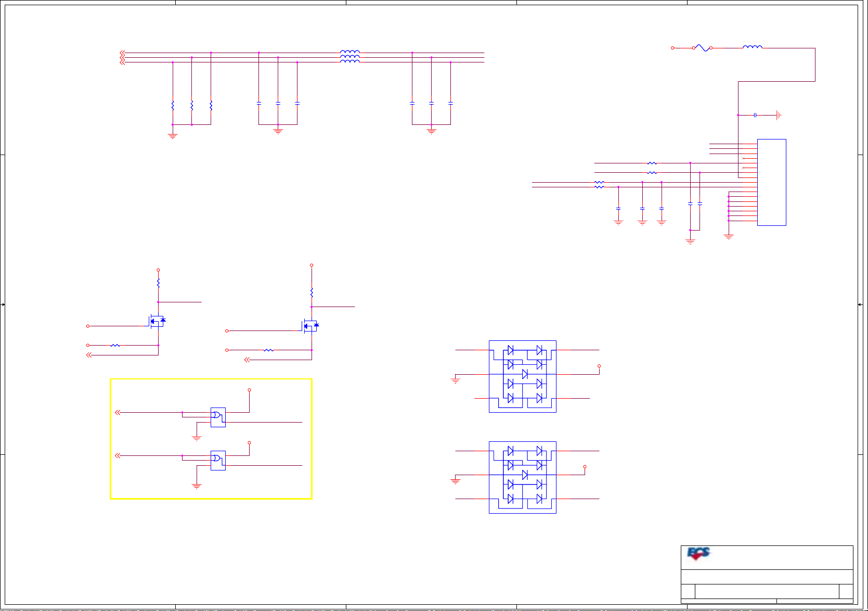868x611 pixels.
Task: Select the fuse symbol on the top-right power line
Action: 702,48
